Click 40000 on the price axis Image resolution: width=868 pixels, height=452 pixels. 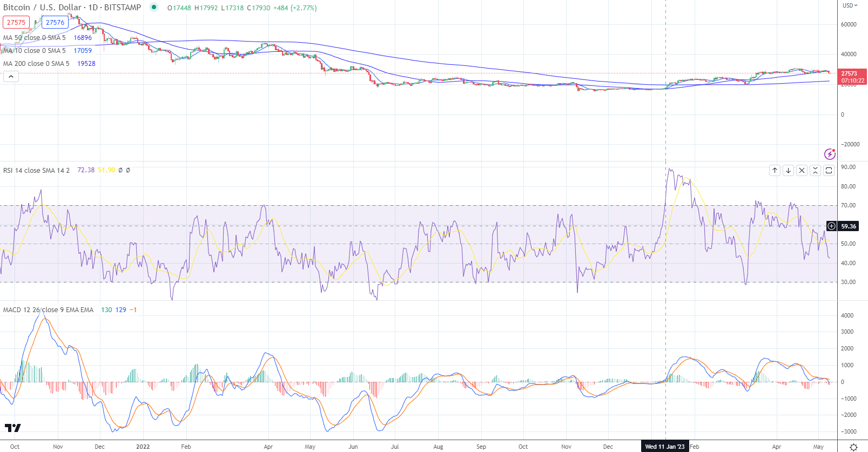849,54
